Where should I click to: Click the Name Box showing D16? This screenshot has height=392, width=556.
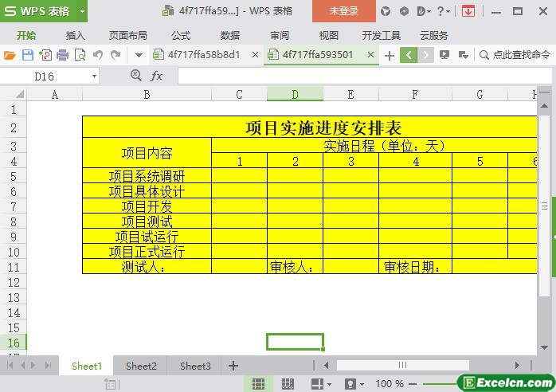tap(45, 76)
